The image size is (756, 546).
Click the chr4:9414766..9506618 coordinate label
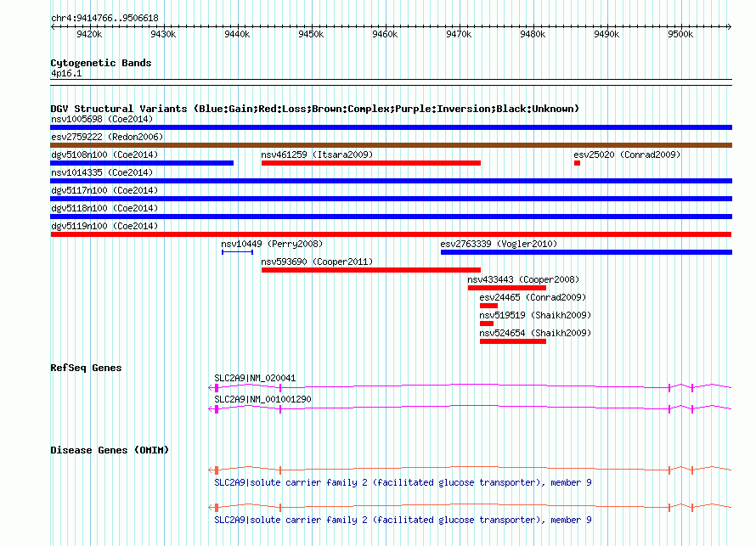104,18
